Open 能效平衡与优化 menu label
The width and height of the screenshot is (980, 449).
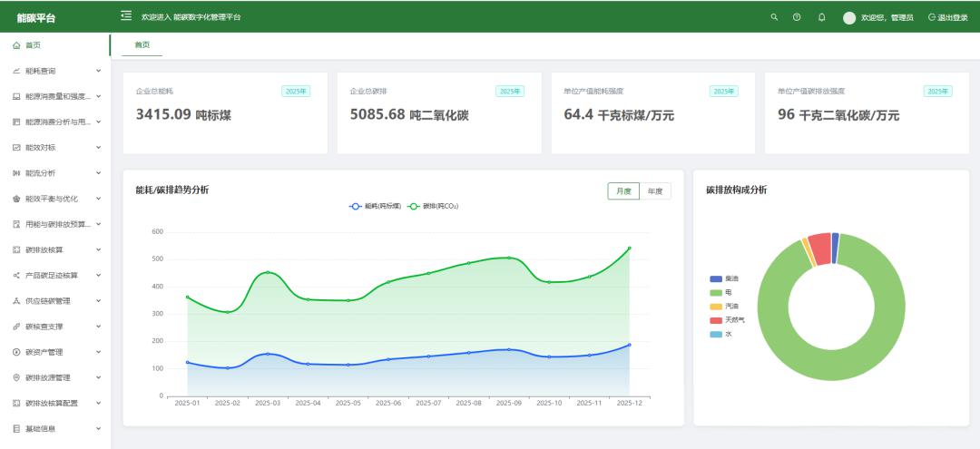pos(52,200)
